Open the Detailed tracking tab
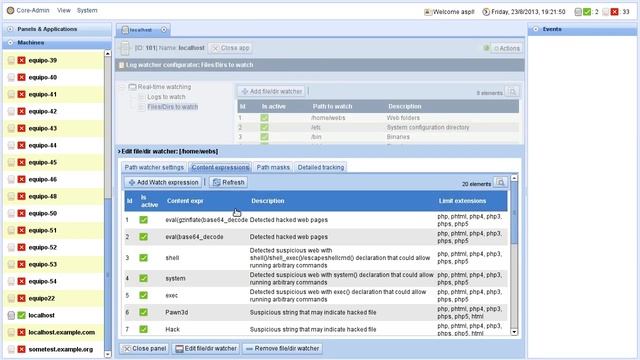Viewport: 640px width, 360px height. point(321,167)
